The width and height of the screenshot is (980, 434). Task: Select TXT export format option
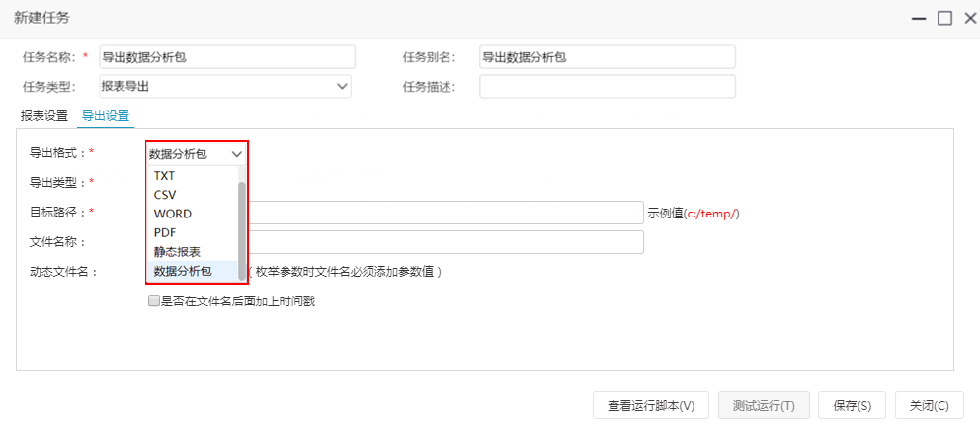pyautogui.click(x=193, y=176)
